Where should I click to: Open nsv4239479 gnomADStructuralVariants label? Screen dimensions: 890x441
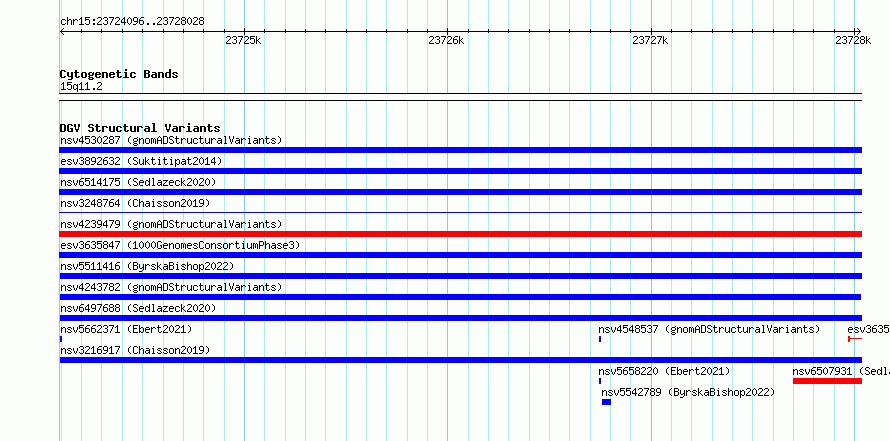(171, 224)
